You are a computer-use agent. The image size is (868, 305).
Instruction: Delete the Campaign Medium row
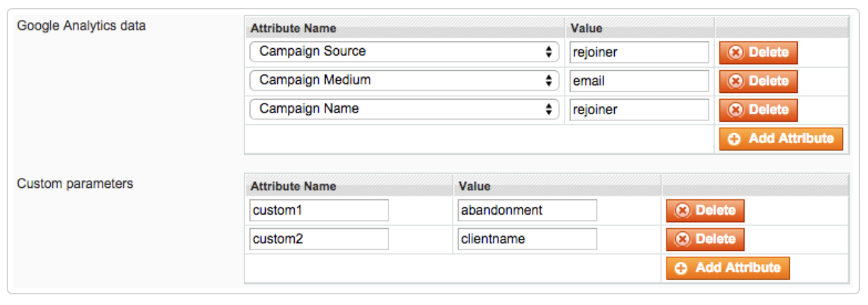[x=758, y=81]
